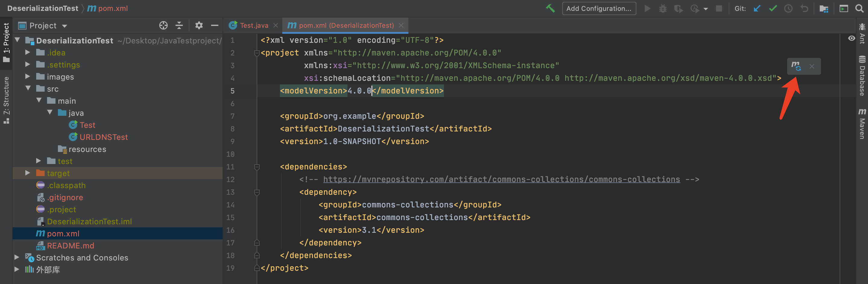
Task: Expand Scratches and Consoles node
Action: 17,257
